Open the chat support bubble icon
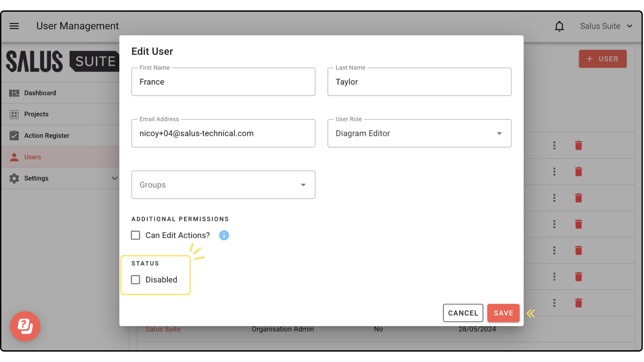This screenshot has width=644, height=362. [x=25, y=326]
